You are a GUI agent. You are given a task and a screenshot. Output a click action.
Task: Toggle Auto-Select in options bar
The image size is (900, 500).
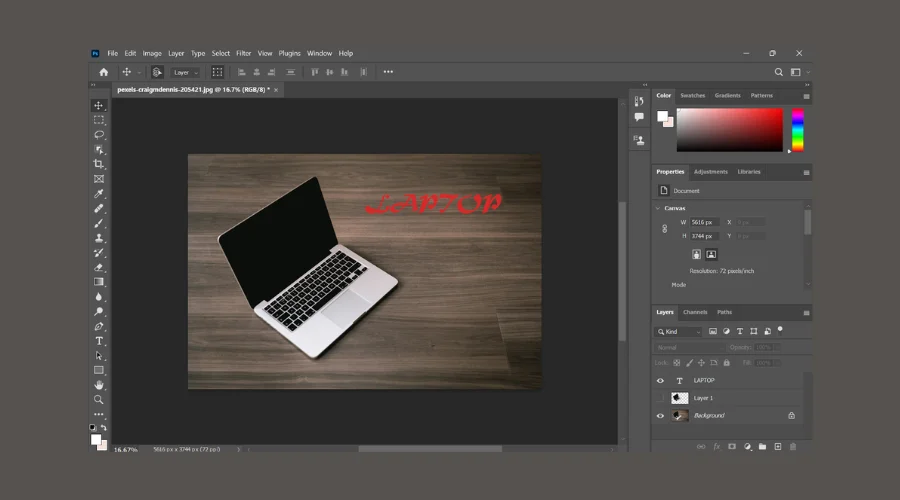pos(157,72)
